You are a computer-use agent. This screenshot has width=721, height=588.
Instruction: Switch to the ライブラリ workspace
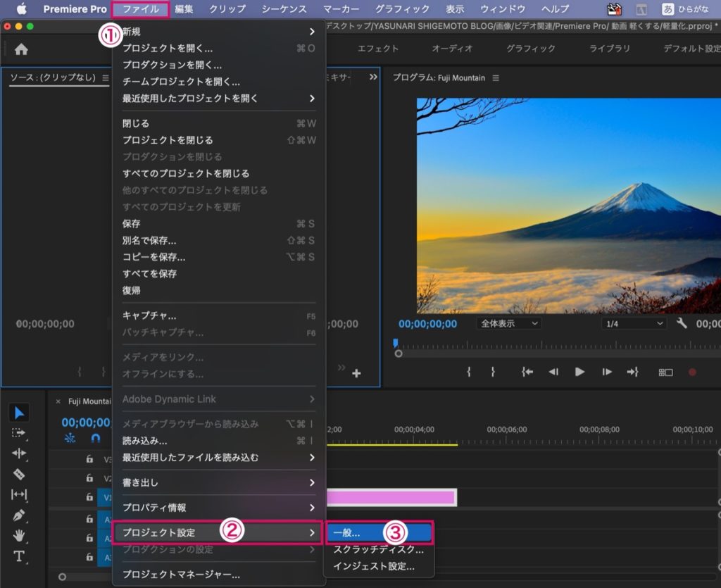pos(610,49)
